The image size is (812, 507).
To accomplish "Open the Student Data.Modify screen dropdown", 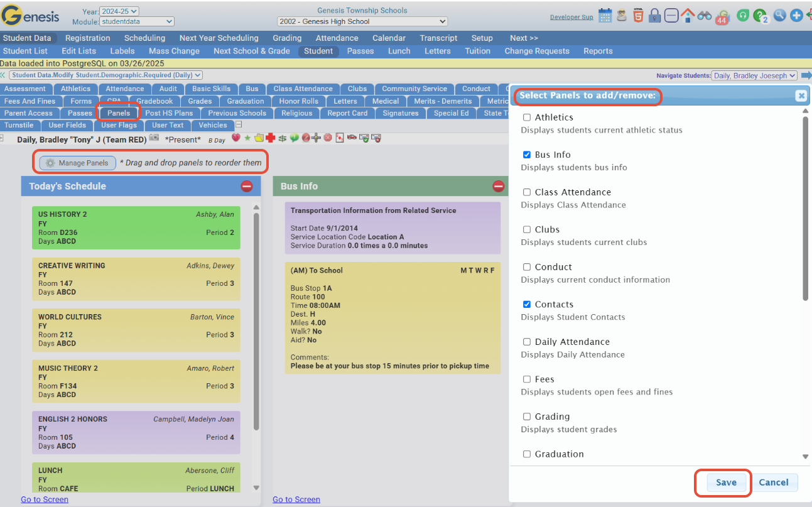I will click(106, 75).
